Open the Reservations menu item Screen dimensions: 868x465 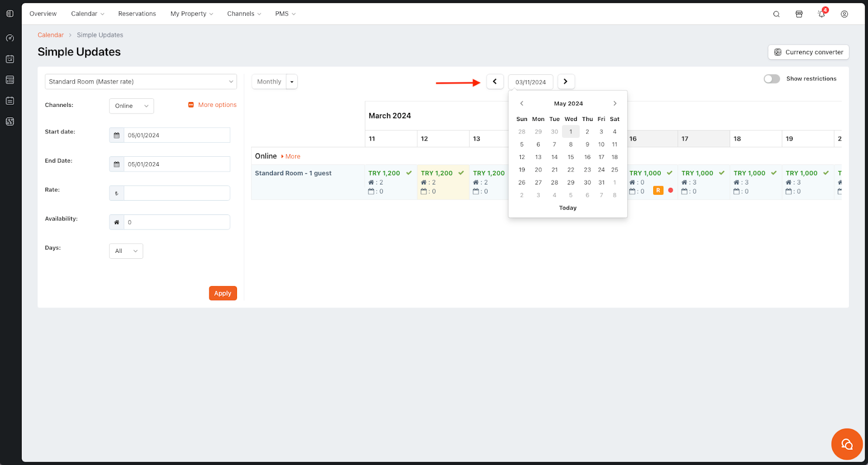tap(137, 14)
